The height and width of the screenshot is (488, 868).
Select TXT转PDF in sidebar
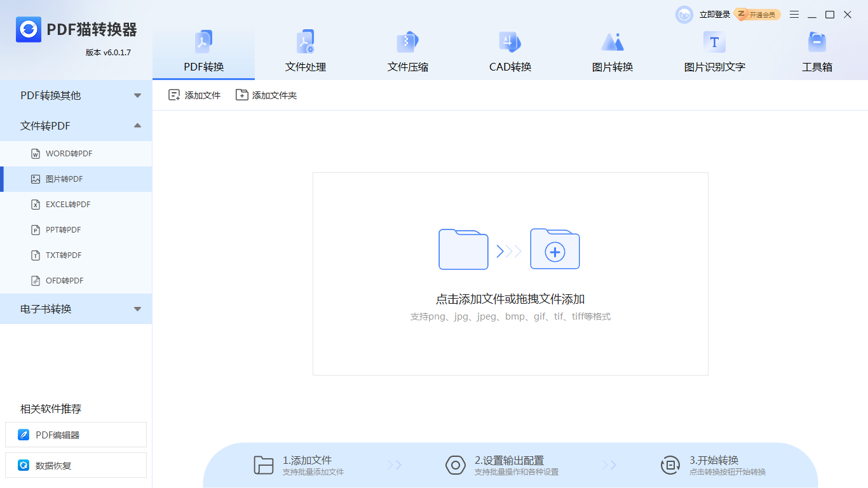click(x=76, y=255)
